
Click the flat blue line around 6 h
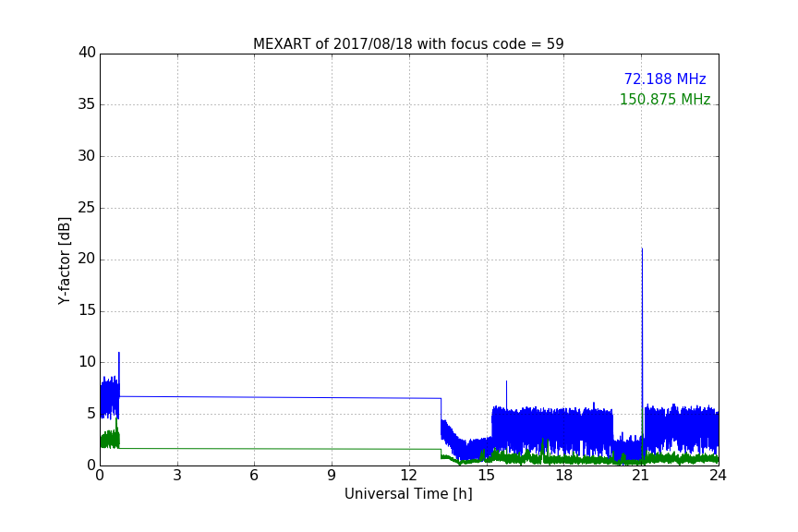pos(255,397)
